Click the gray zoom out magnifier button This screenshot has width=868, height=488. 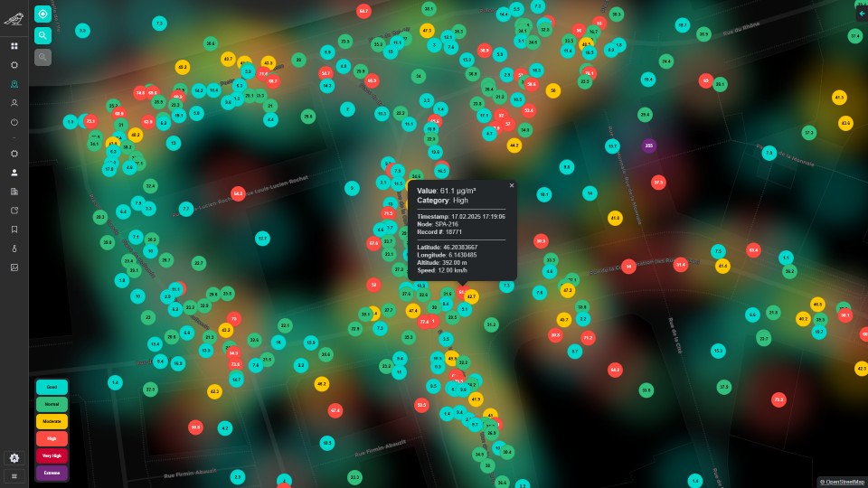42,57
